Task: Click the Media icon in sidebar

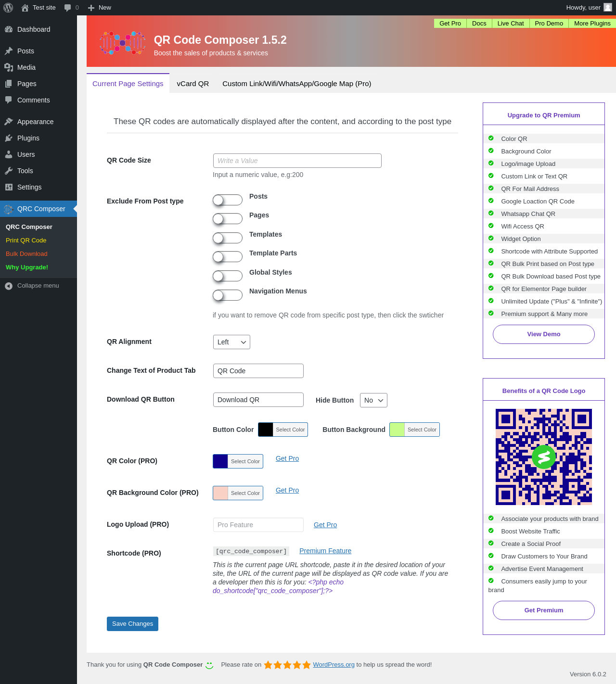Action: click(9, 67)
